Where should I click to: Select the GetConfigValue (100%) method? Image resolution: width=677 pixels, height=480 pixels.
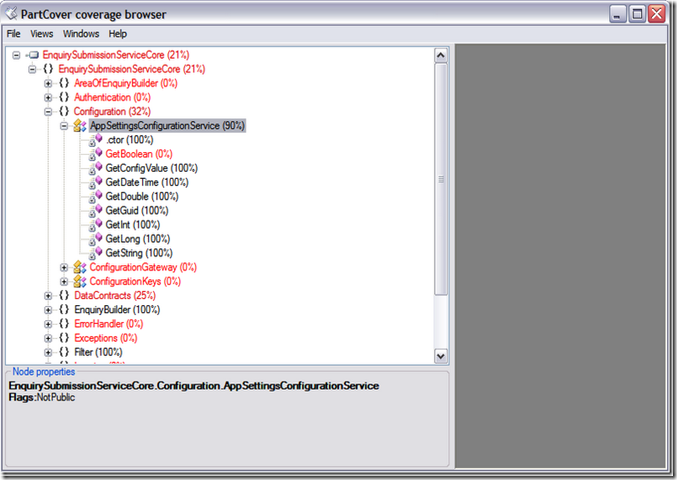pos(152,168)
